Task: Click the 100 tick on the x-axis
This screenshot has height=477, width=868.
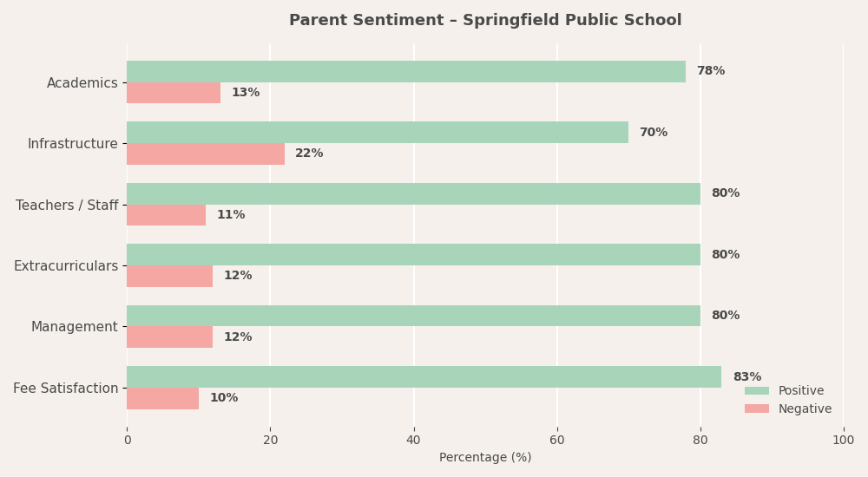Action: [x=843, y=441]
